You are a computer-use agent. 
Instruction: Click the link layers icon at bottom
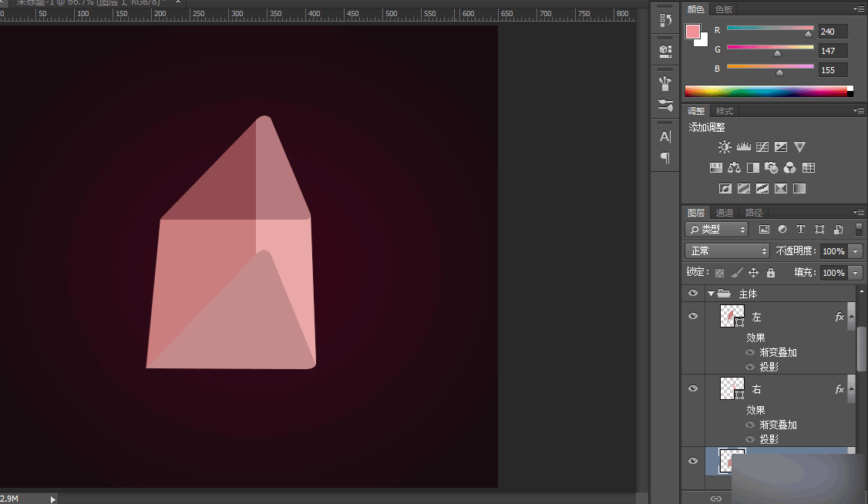[716, 499]
